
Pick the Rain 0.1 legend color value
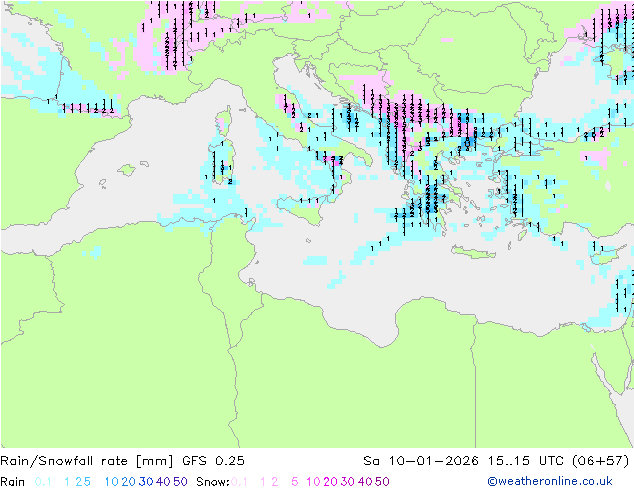point(43,482)
